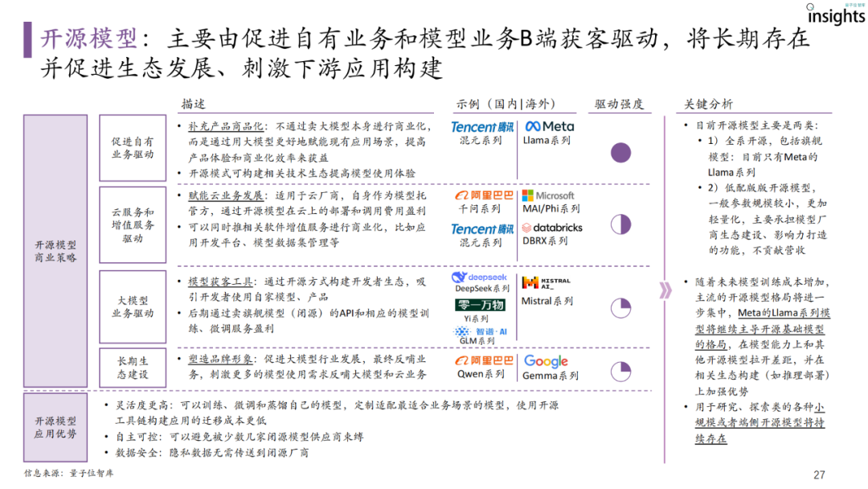The image size is (868, 489).
Task: Select the 大模型业务驱动 box
Action: (x=133, y=306)
